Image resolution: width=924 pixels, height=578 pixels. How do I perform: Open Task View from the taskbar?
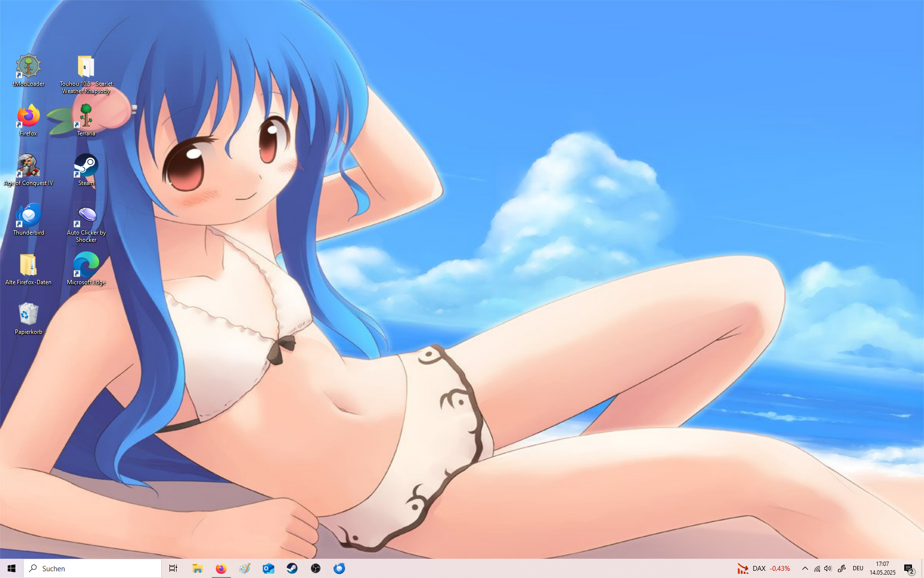click(173, 568)
